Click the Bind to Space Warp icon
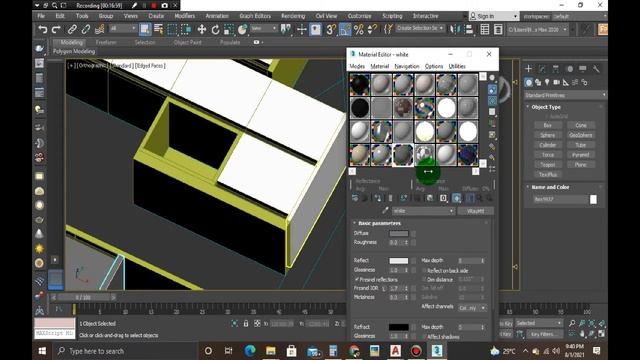Image resolution: width=640 pixels, height=360 pixels. tap(100, 29)
